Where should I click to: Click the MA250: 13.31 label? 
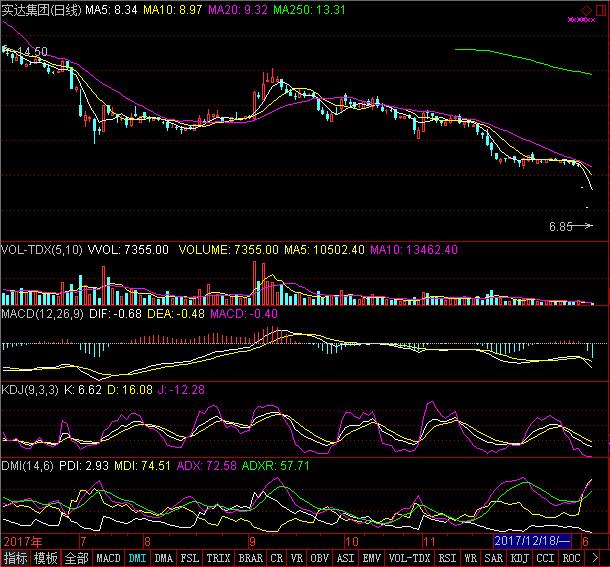pos(309,10)
